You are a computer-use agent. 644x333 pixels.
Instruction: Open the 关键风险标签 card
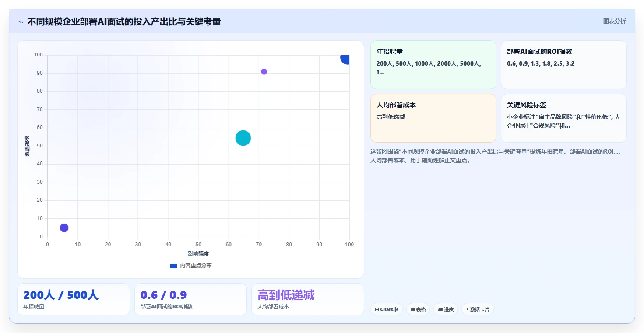[x=563, y=118]
